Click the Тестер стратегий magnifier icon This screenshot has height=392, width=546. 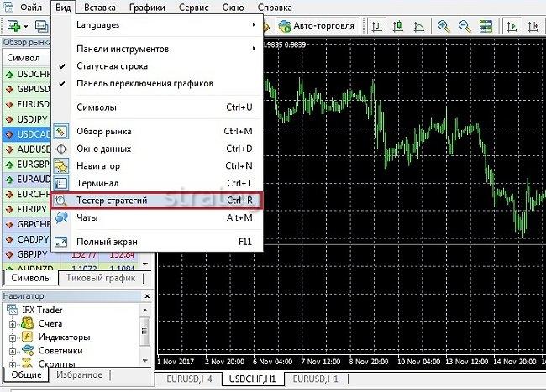point(61,200)
